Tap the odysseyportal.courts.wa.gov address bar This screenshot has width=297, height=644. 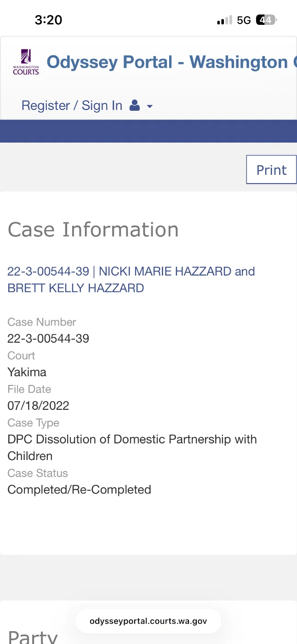[x=148, y=621]
